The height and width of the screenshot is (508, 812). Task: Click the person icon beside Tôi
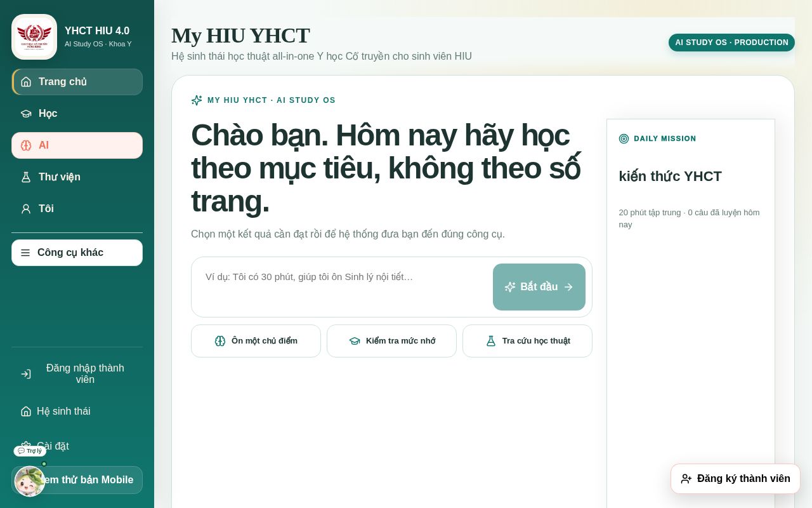[x=26, y=209]
